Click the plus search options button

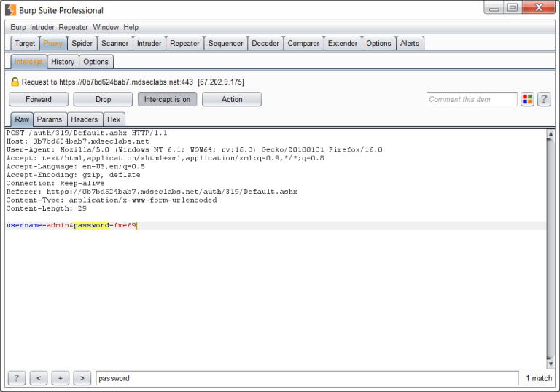coord(61,378)
